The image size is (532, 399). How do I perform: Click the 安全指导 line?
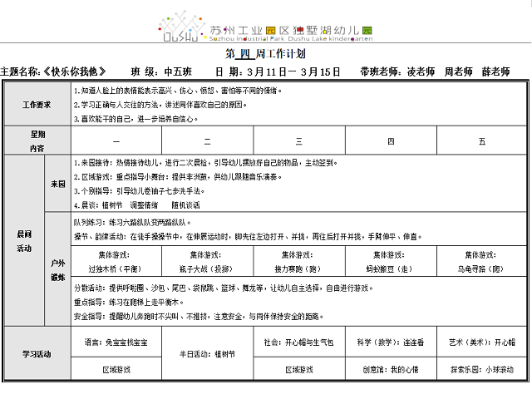199,316
